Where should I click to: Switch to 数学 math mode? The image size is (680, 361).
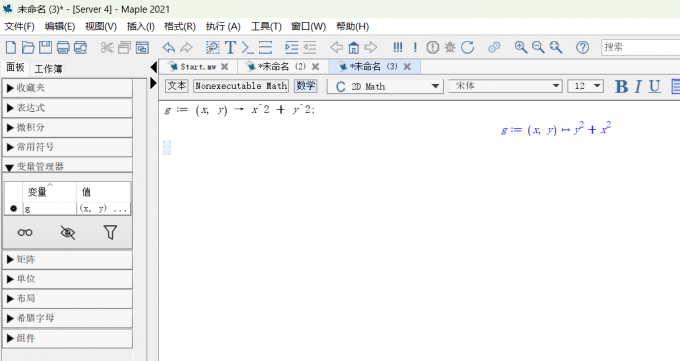(305, 85)
